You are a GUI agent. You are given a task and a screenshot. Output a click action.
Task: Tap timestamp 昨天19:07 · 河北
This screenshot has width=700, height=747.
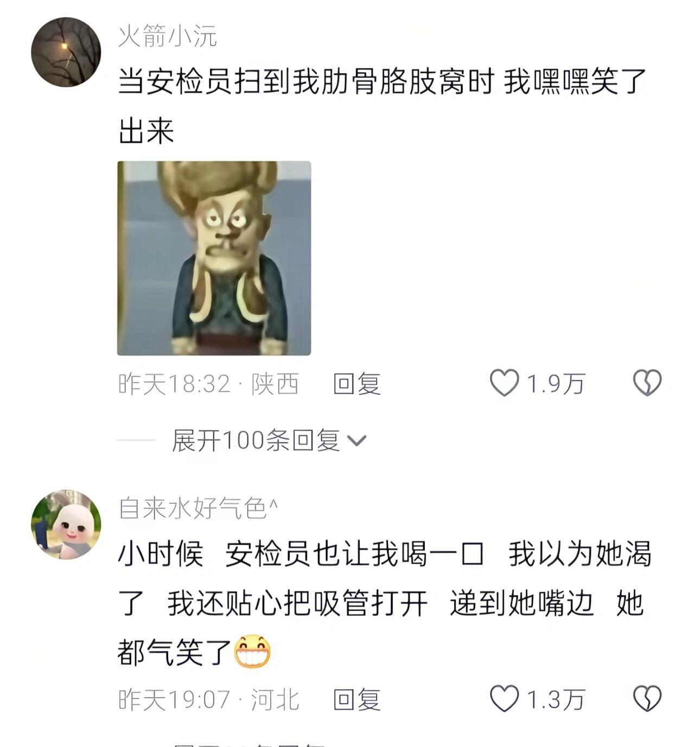click(208, 700)
